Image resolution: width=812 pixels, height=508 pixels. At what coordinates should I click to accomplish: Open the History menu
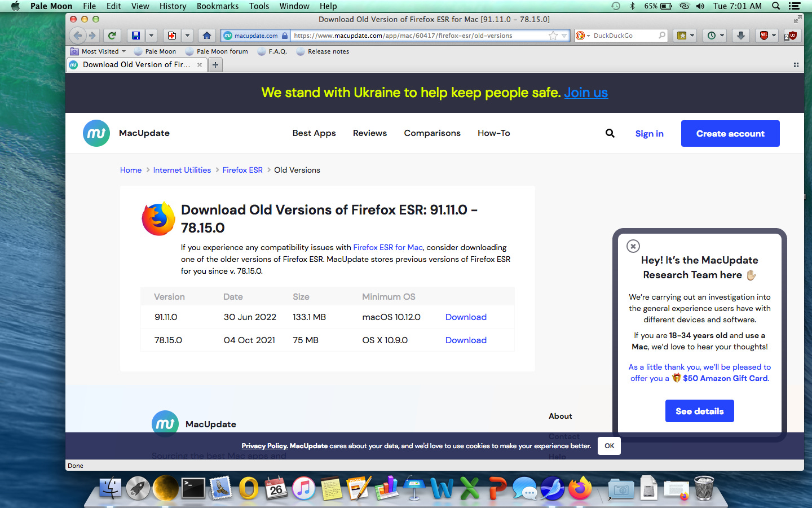pyautogui.click(x=173, y=6)
